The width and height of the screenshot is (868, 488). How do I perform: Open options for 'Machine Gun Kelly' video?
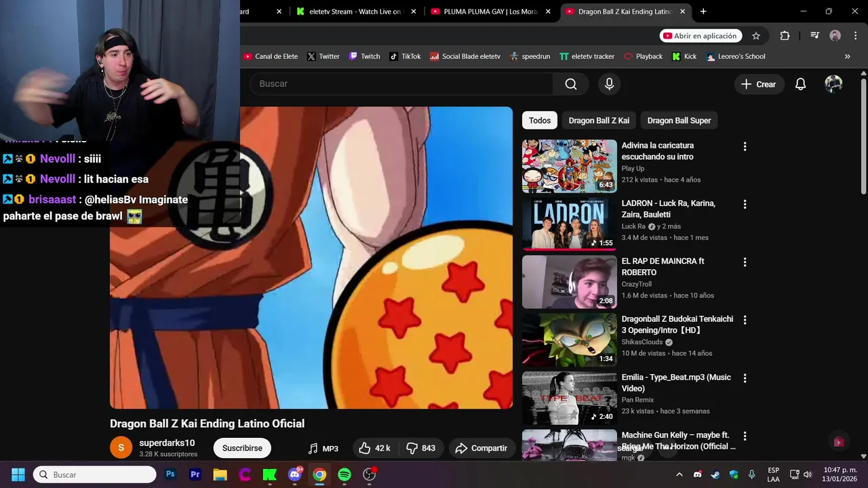click(745, 436)
